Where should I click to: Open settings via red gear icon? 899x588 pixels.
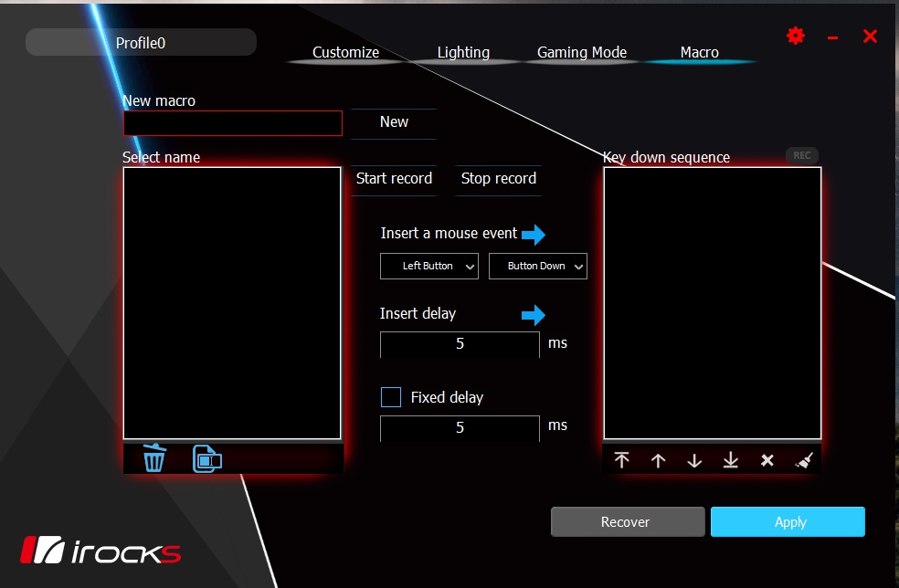click(x=795, y=37)
